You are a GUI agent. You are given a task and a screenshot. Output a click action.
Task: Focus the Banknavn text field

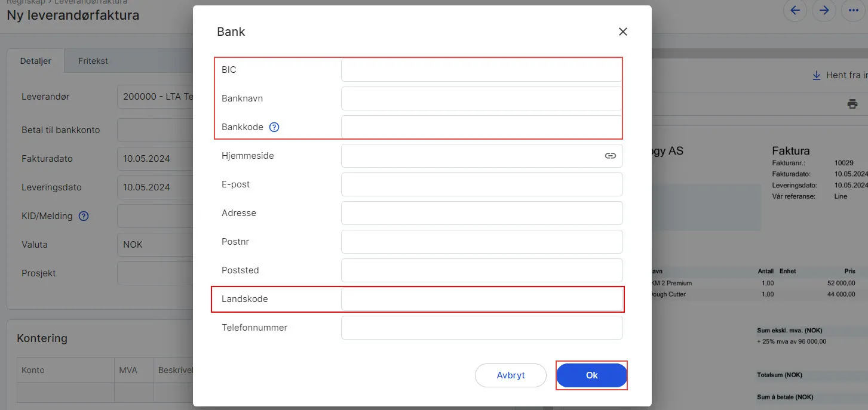[x=481, y=98]
